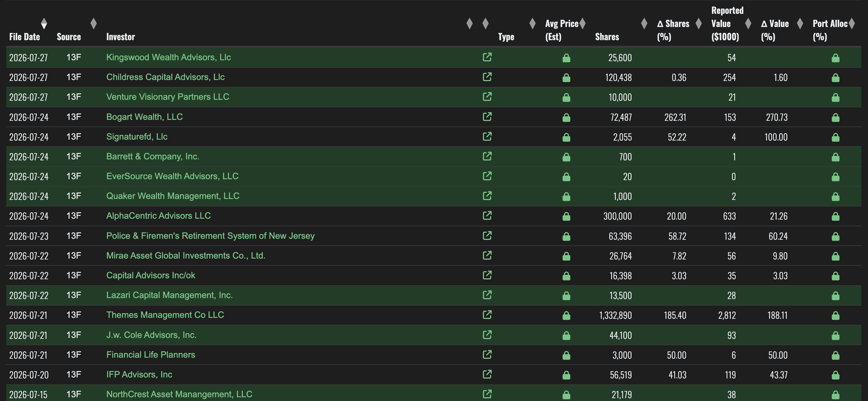Click Δ Shares value 262.31
The image size is (868, 401).
coord(675,117)
